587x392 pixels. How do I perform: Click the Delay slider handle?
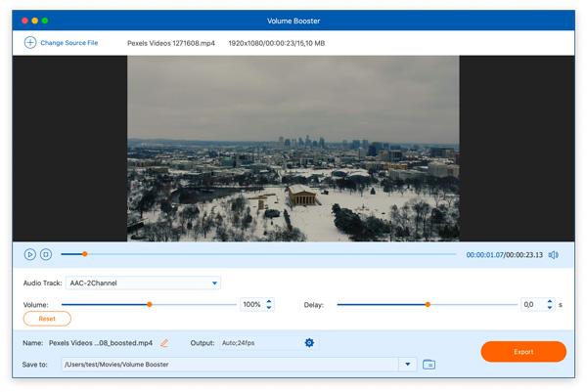pyautogui.click(x=428, y=305)
